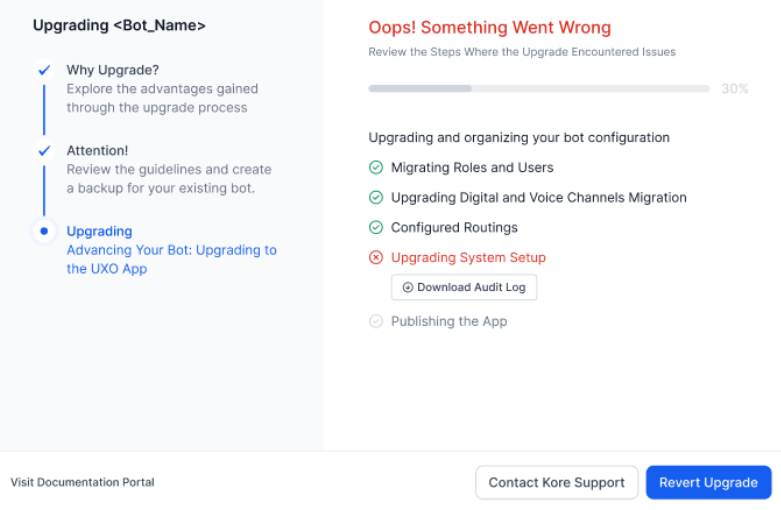Click green check beside Migrating Roles and Users
Screen dimensions: 781x510
pos(376,168)
